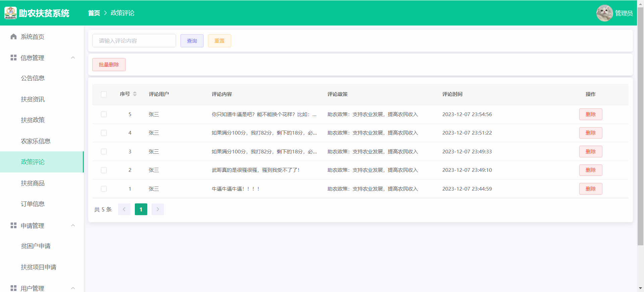This screenshot has width=644, height=292.
Task: Collapse the 申请管理 menu chevron
Action: point(73,226)
